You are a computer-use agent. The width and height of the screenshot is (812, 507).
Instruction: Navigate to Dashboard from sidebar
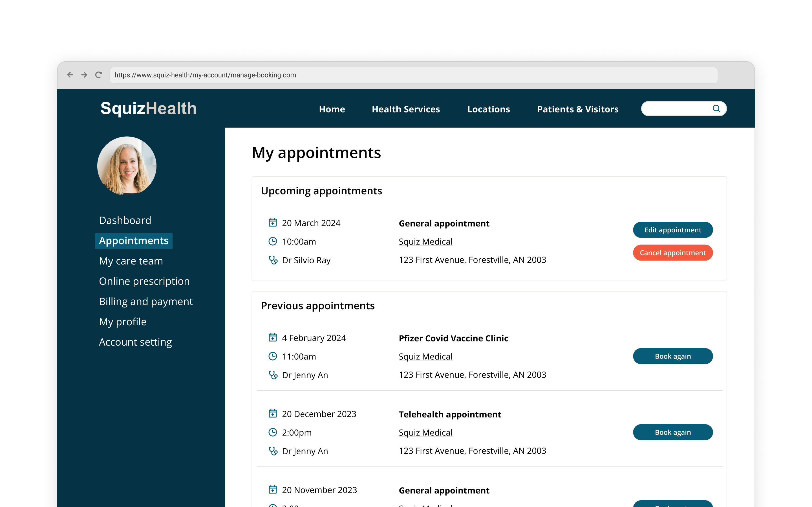(x=125, y=220)
